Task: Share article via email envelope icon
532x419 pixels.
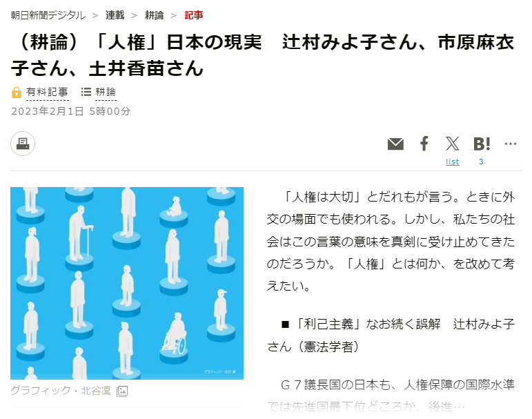Action: click(x=395, y=144)
